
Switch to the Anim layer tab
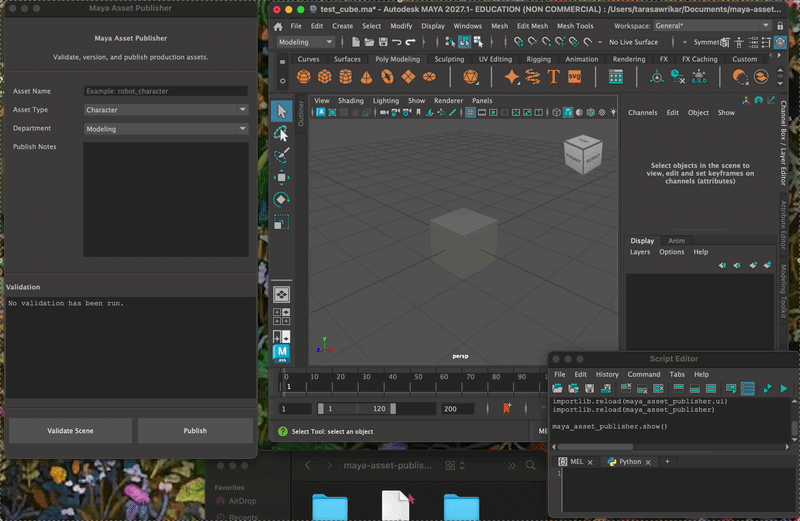(x=677, y=241)
